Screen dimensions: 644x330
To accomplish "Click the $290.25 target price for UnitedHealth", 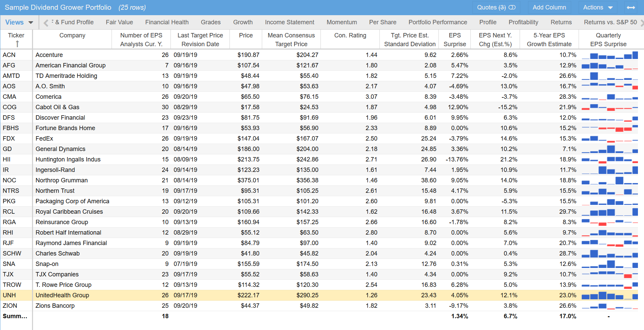I will point(307,295).
